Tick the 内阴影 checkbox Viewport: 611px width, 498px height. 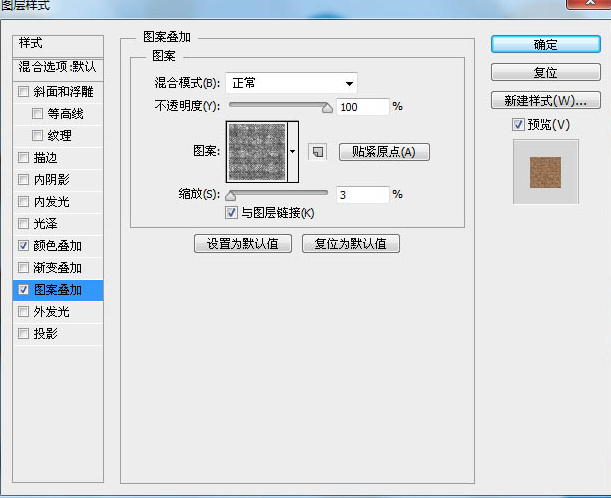[x=23, y=180]
